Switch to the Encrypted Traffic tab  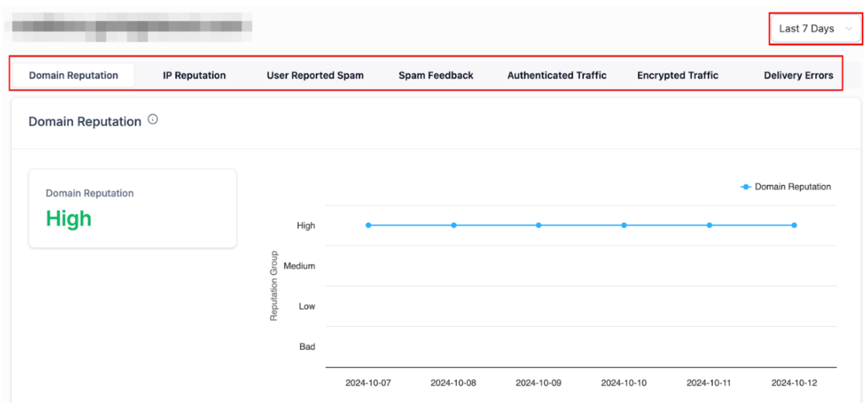(x=677, y=76)
